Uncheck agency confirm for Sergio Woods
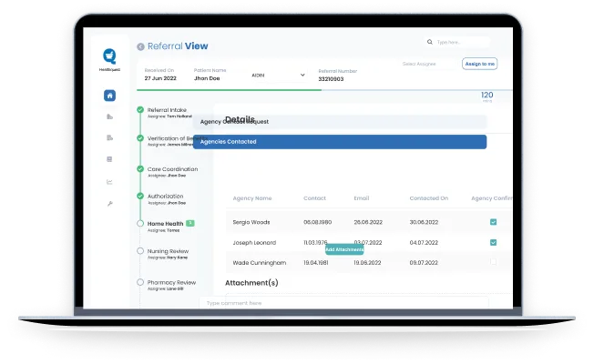The image size is (594, 364). tap(493, 222)
